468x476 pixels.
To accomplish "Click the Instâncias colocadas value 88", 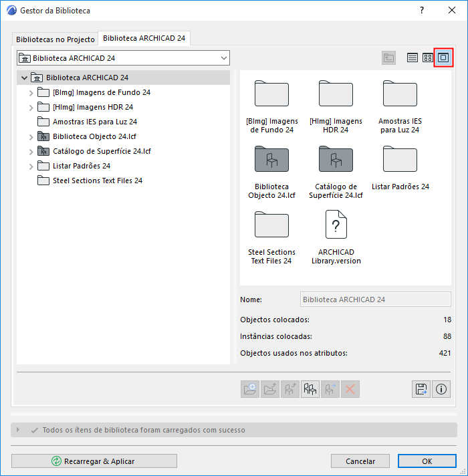I will point(447,336).
